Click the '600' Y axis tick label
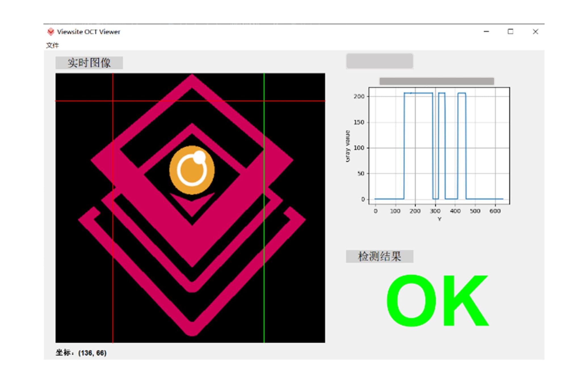581x392 pixels. pyautogui.click(x=495, y=211)
